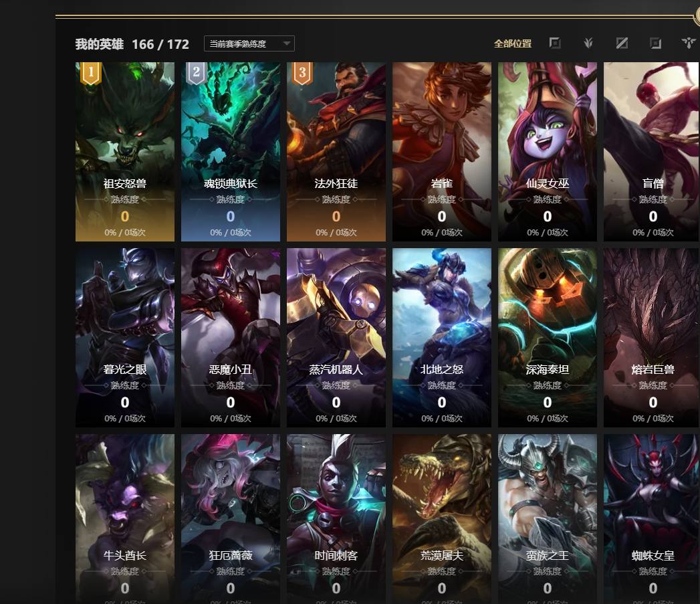
Task: Open the 北地之怒 champion card
Action: pos(442,338)
